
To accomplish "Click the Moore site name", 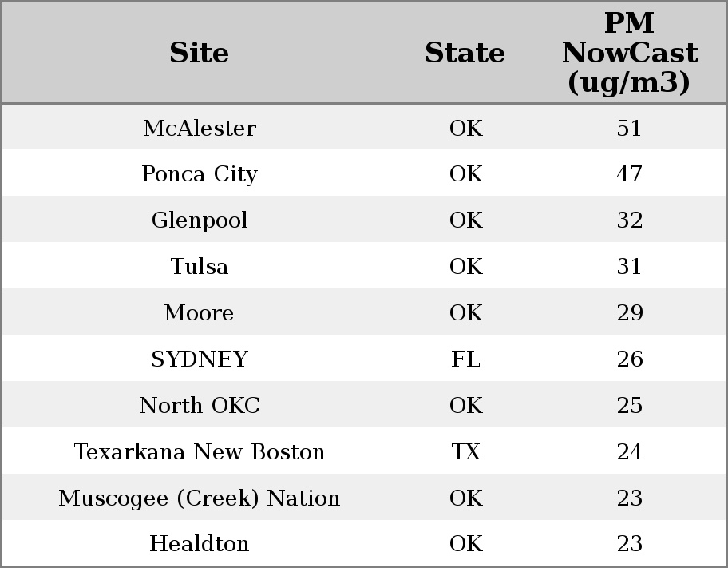I will coord(200,312).
